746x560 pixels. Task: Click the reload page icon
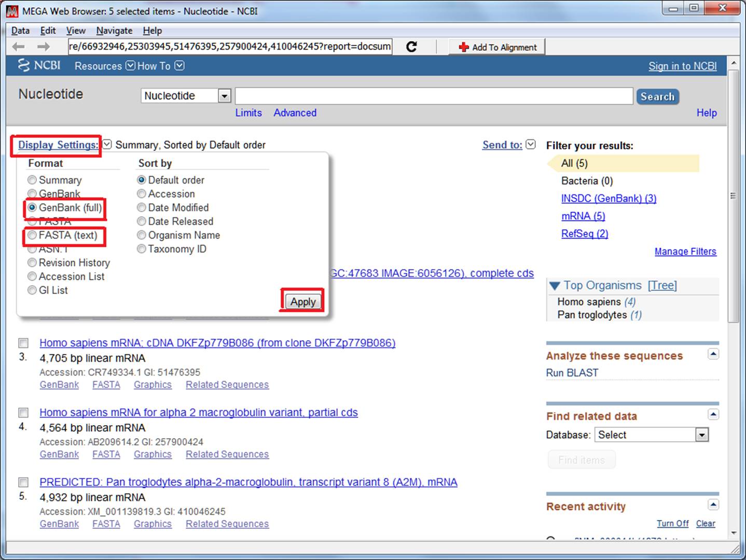pos(411,47)
